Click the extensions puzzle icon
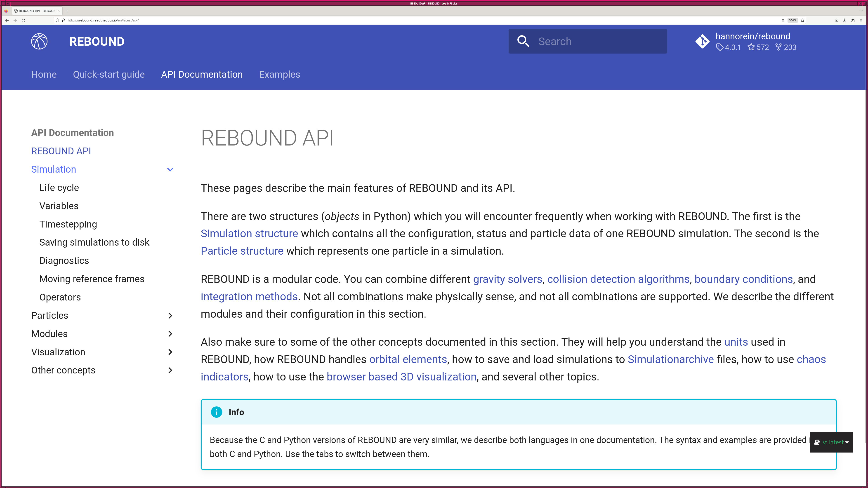 click(852, 21)
